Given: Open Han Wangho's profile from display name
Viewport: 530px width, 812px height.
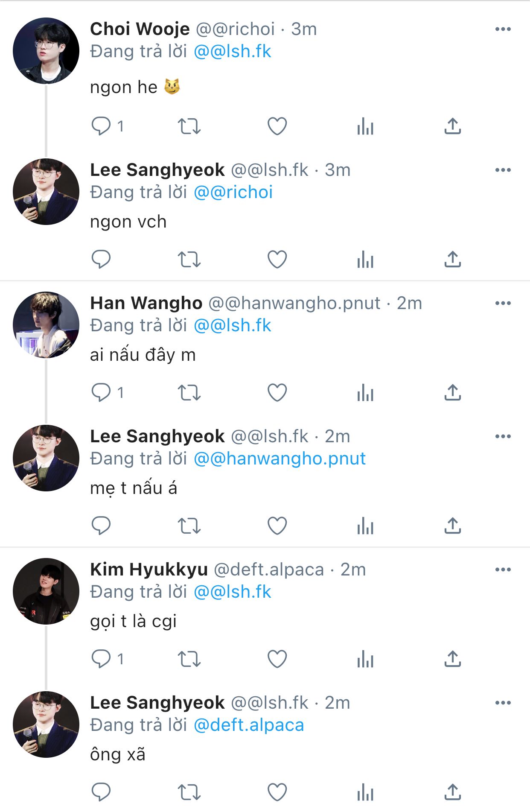Looking at the screenshot, I should [146, 303].
